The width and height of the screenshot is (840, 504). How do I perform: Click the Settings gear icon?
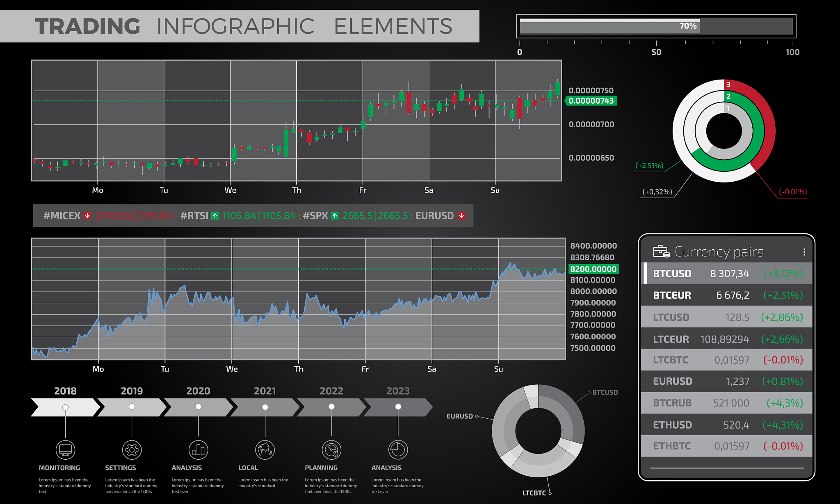tap(132, 450)
